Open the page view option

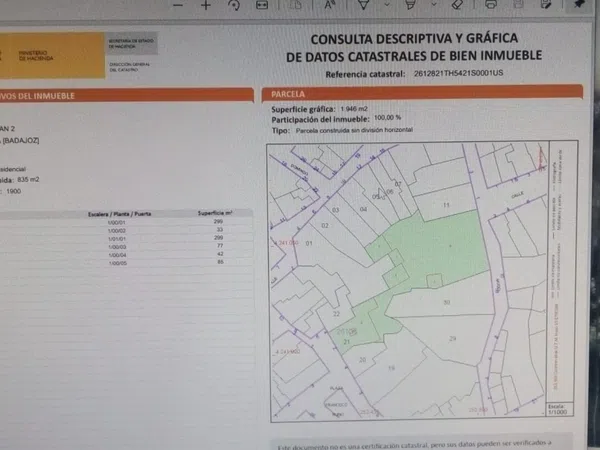[x=295, y=5]
